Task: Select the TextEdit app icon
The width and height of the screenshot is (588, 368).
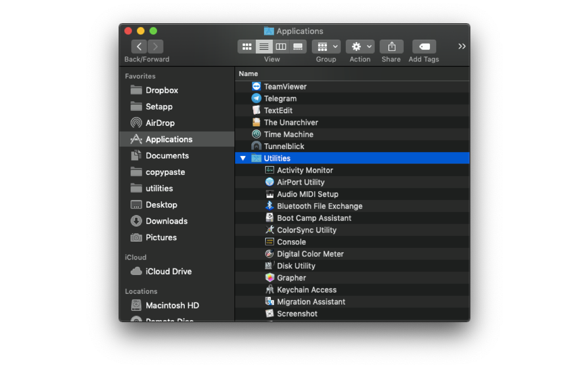Action: click(256, 110)
